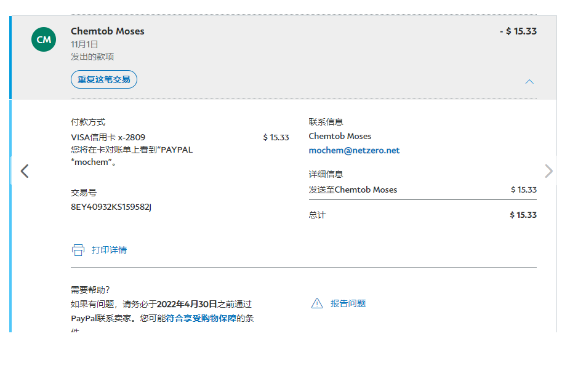Click the printer icon
578x392 pixels.
(x=78, y=250)
